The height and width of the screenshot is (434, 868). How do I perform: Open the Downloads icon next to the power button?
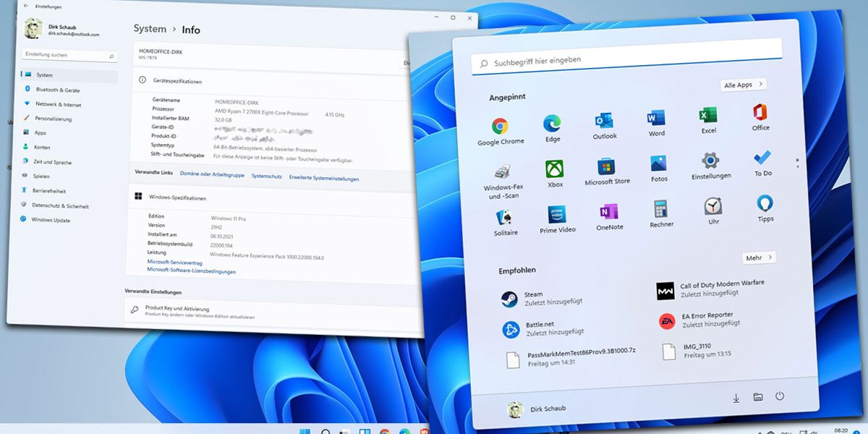point(736,396)
